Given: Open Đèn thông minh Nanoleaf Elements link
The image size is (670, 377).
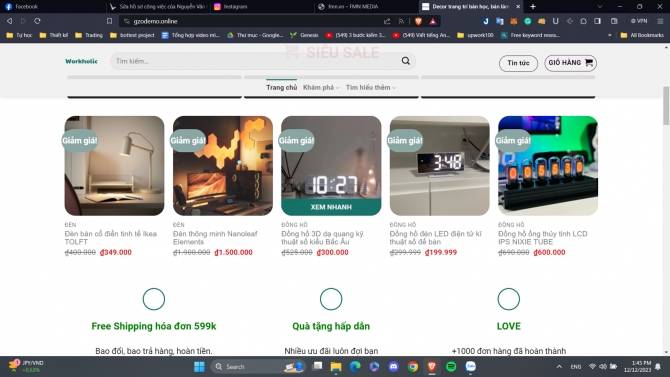Looking at the screenshot, I should pyautogui.click(x=215, y=238).
